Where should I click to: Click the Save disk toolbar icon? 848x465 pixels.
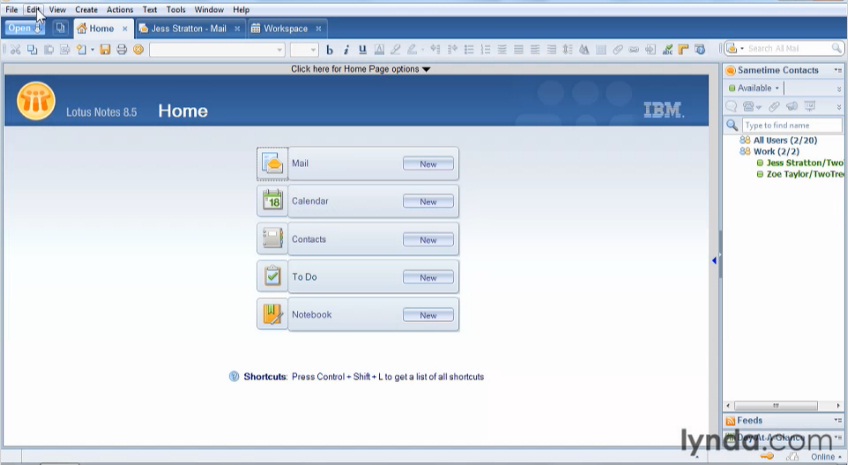(x=105, y=50)
